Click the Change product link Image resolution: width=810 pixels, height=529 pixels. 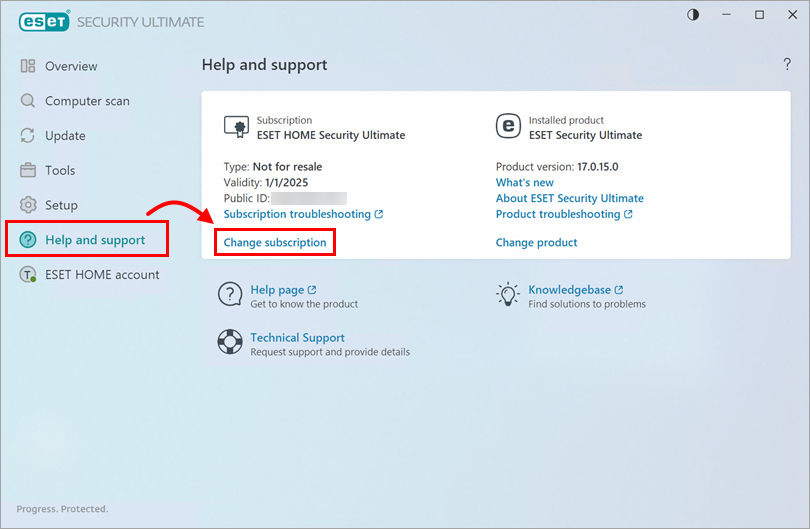point(536,242)
